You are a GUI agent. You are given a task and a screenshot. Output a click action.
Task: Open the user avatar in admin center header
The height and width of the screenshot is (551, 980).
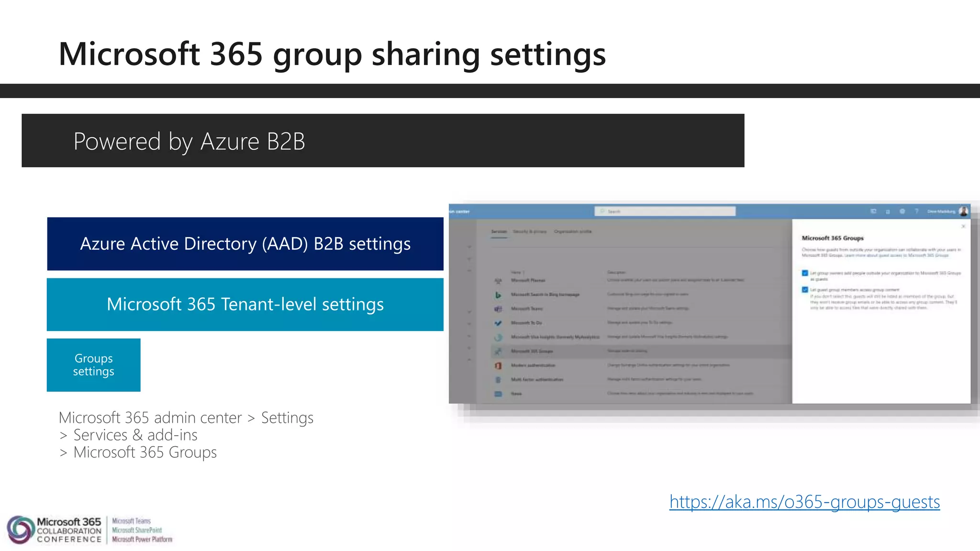[x=963, y=211]
